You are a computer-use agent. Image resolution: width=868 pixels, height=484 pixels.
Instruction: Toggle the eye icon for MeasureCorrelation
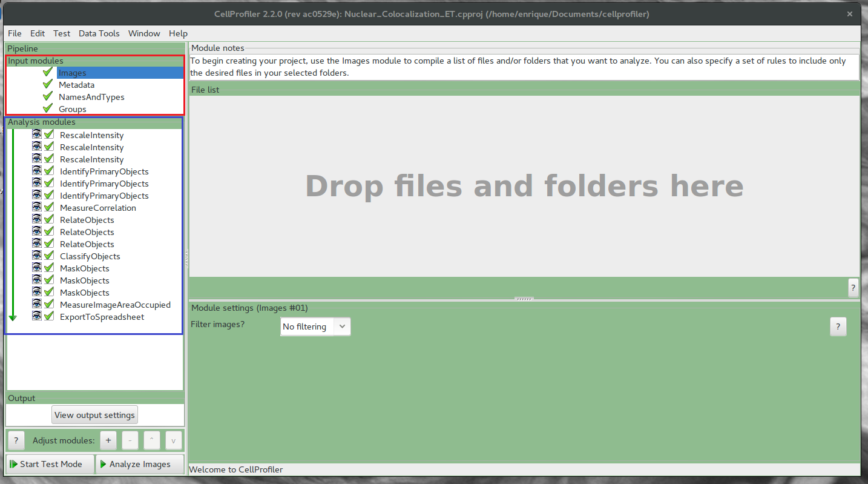tap(37, 207)
